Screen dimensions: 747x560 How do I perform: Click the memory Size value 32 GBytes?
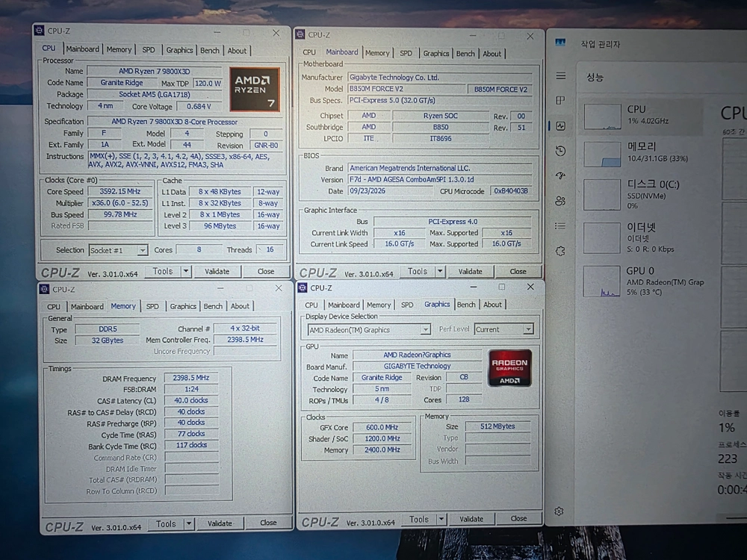pyautogui.click(x=108, y=340)
